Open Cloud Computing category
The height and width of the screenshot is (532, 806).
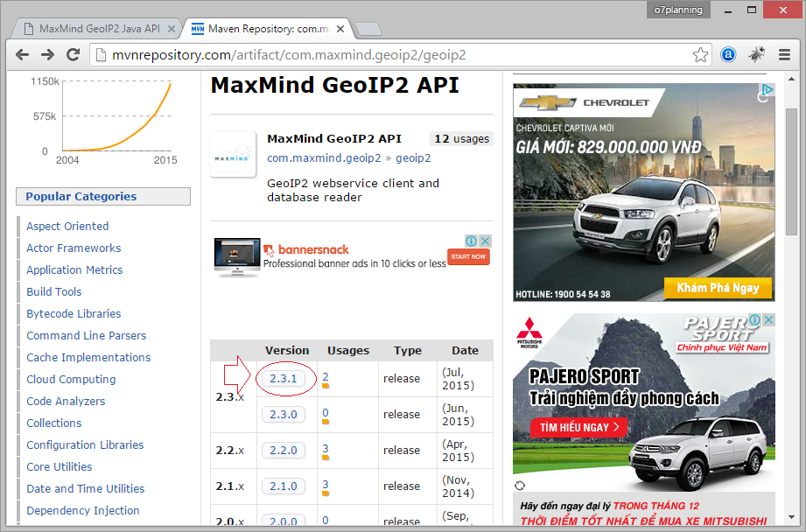coord(71,380)
